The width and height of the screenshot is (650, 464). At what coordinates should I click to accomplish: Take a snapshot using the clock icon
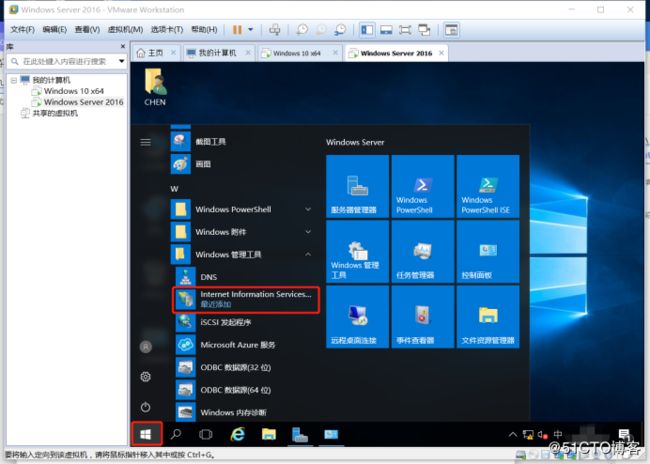(x=302, y=30)
